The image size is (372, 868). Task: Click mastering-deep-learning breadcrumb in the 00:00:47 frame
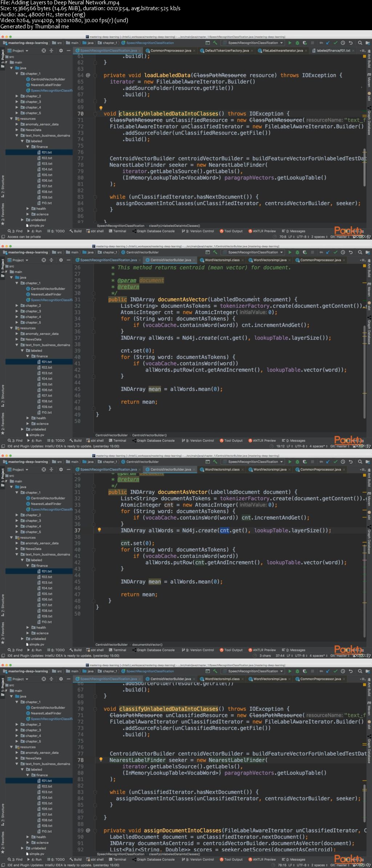pos(25,43)
